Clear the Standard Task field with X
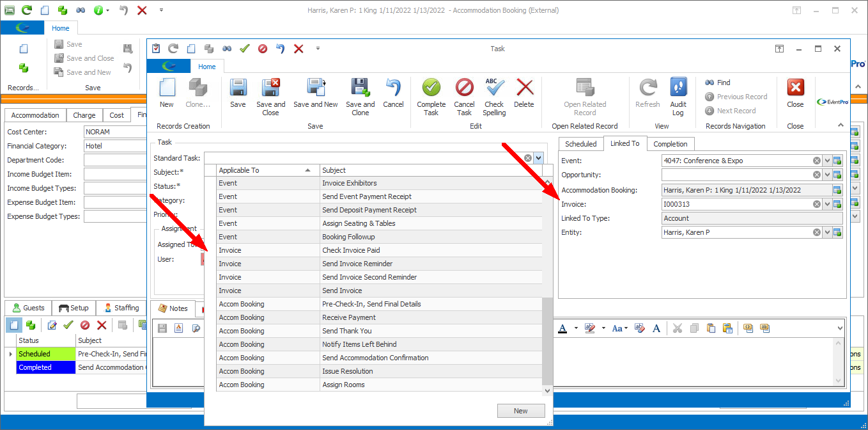The height and width of the screenshot is (430, 868). pos(528,158)
